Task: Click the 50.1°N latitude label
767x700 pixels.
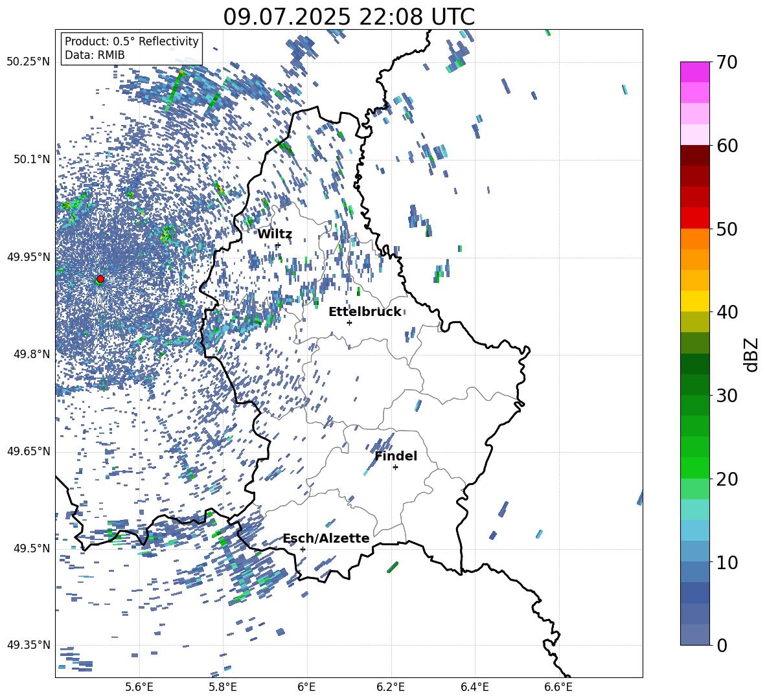Action: (32, 159)
